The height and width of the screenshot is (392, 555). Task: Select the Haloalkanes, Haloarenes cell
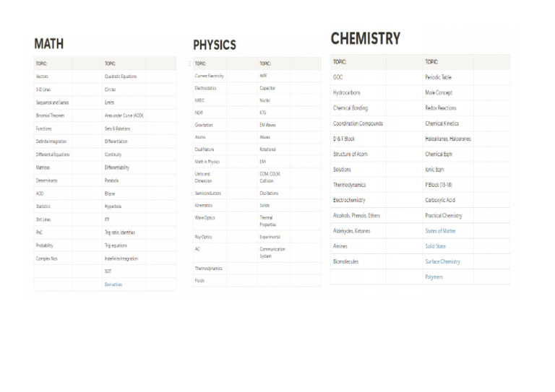click(448, 139)
